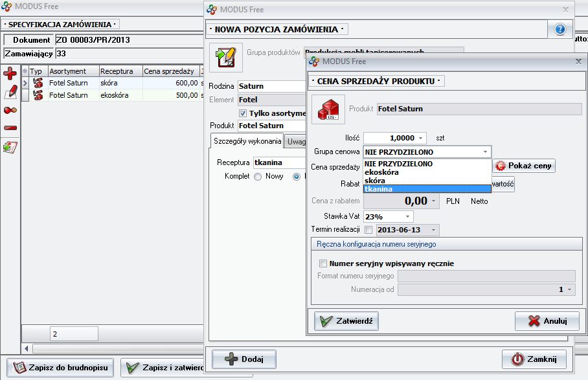Enable manual serial number checkbox
This screenshot has width=588, height=380.
[x=323, y=263]
